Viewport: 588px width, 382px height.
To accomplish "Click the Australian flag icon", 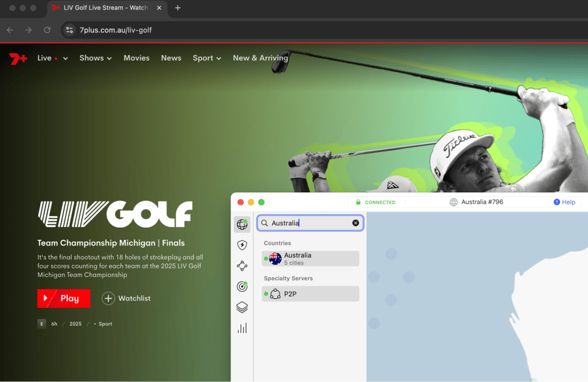I will [275, 259].
